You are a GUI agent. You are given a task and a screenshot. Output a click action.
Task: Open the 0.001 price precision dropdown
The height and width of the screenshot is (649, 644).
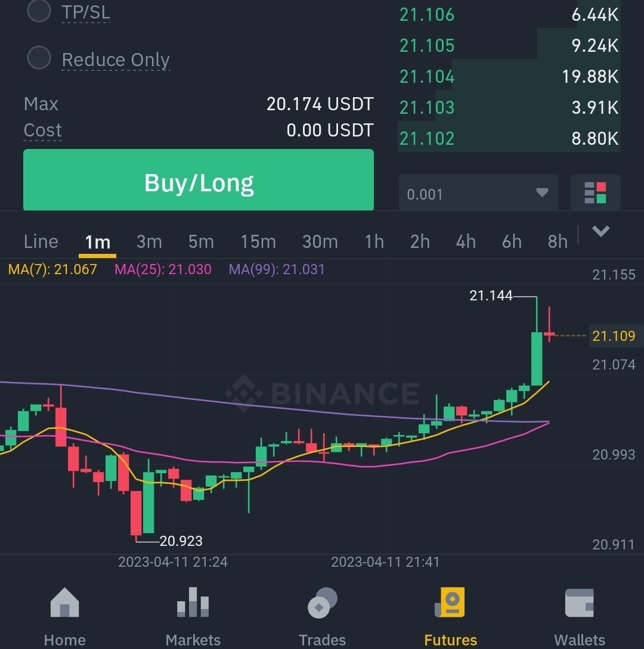coord(478,194)
